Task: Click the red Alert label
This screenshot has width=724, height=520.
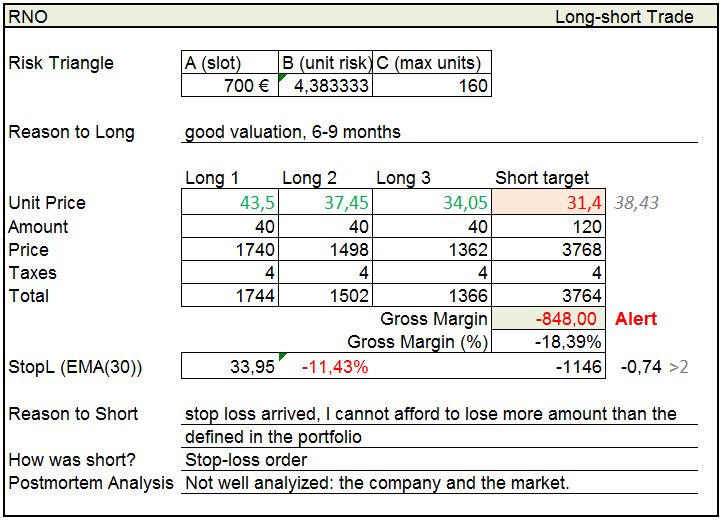Action: (636, 319)
